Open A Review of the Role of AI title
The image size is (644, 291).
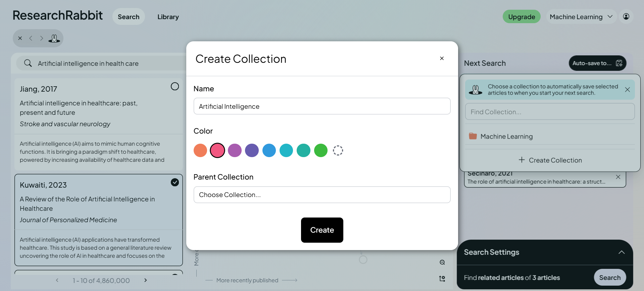[x=87, y=204]
